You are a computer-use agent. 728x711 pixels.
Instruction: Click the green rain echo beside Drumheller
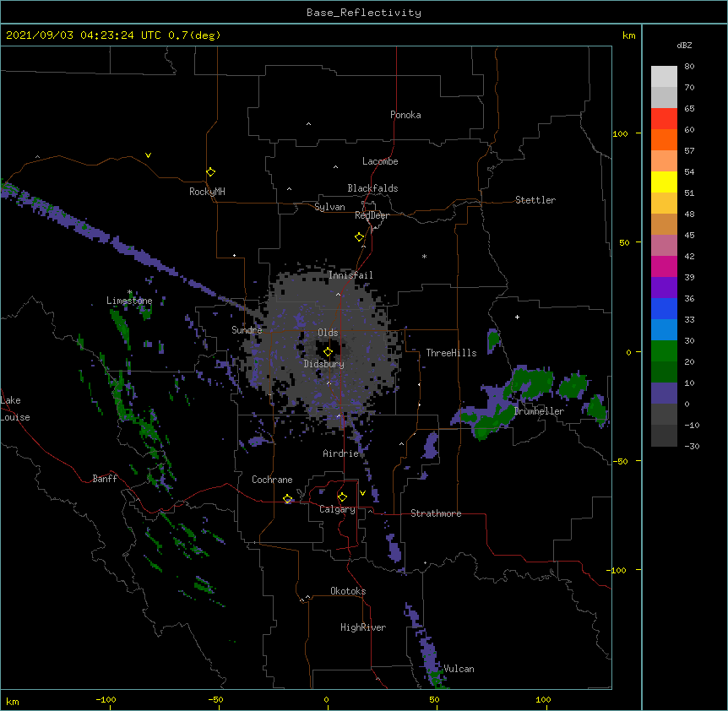pos(532,383)
